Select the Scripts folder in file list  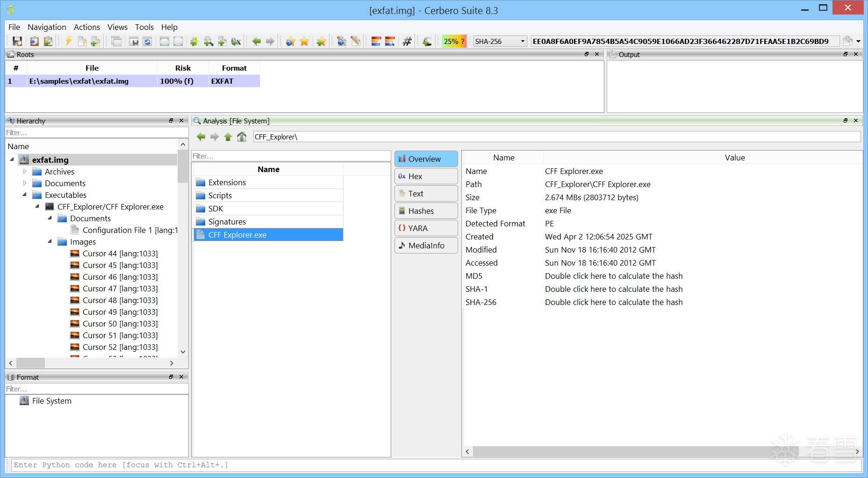click(x=268, y=196)
